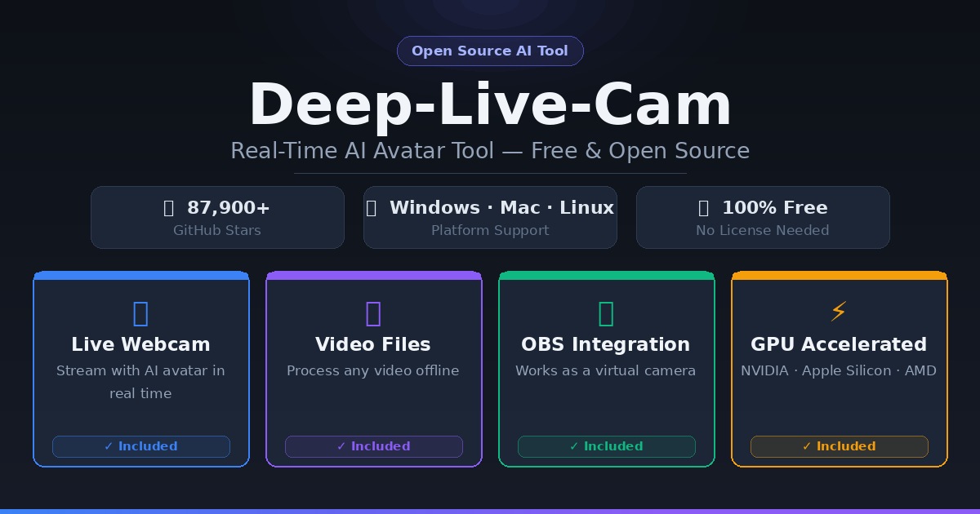Click the Video Files card description text
The image size is (980, 514).
point(373,370)
